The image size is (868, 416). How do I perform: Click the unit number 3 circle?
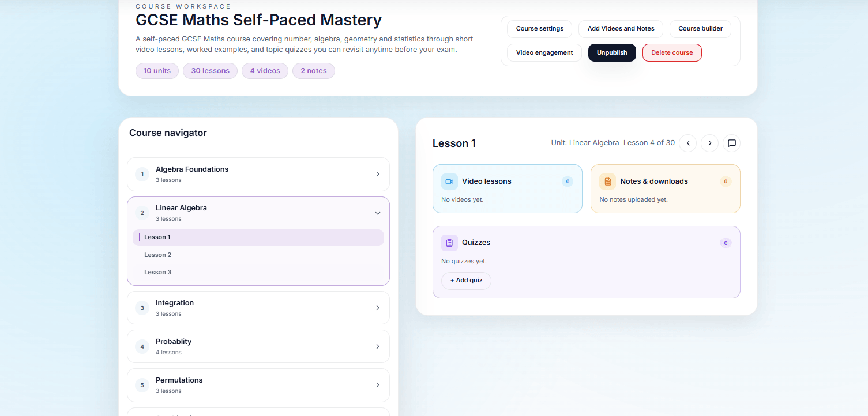pyautogui.click(x=142, y=308)
